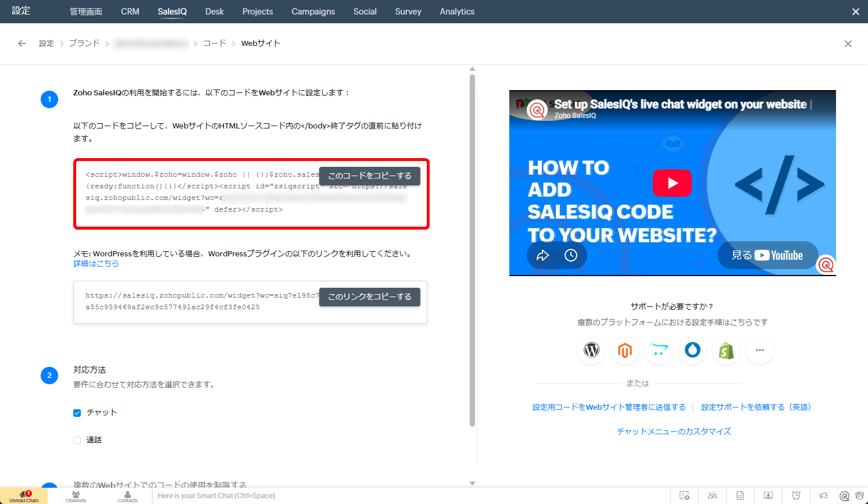Viewport: 868px width, 504px height.
Task: Toggle the チャット checkbox
Action: [77, 413]
